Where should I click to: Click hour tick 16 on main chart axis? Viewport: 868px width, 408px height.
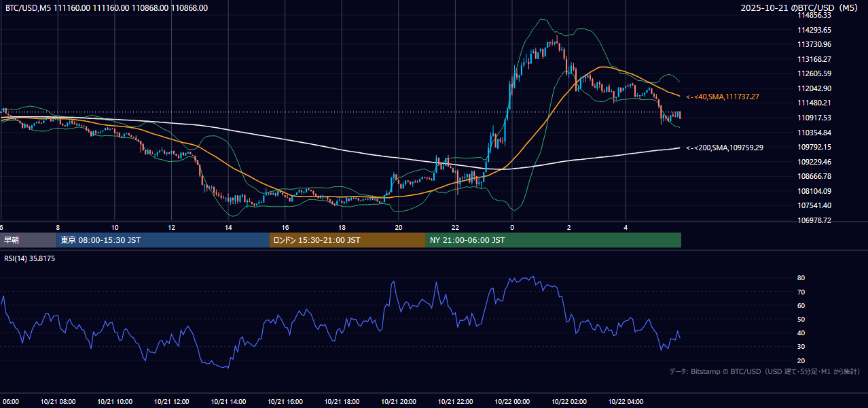[x=285, y=227]
